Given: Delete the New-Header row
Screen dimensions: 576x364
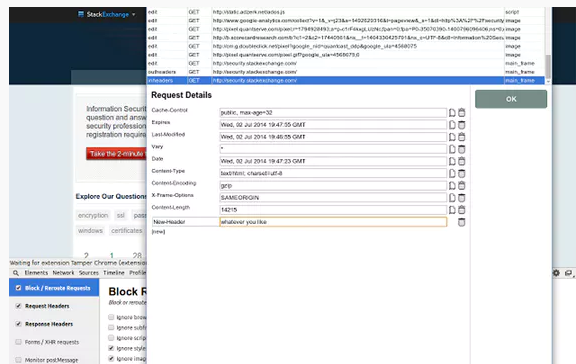Looking at the screenshot, I should [461, 222].
